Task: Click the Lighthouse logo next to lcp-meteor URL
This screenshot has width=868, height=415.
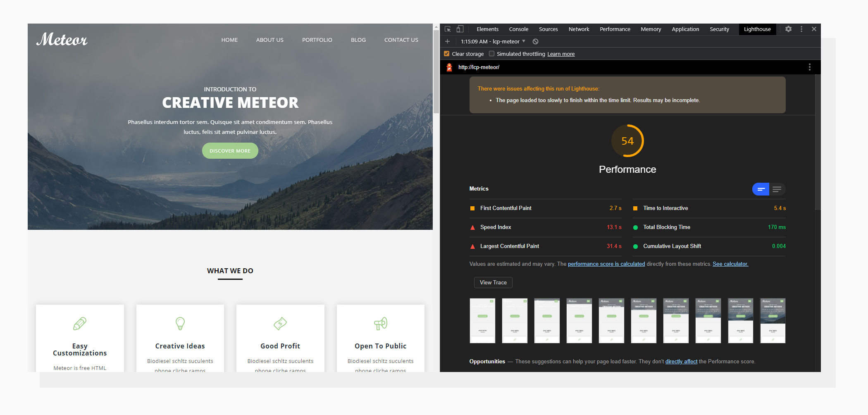Action: click(x=449, y=67)
